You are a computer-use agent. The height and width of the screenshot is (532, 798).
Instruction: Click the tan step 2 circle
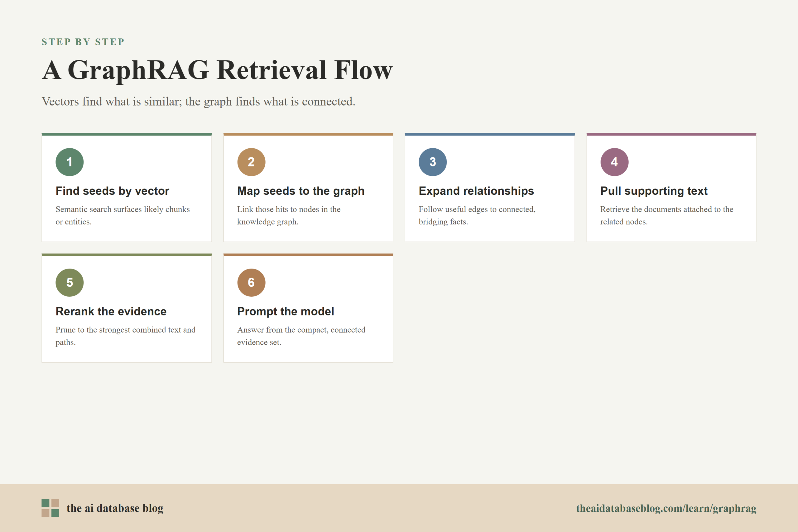(251, 162)
